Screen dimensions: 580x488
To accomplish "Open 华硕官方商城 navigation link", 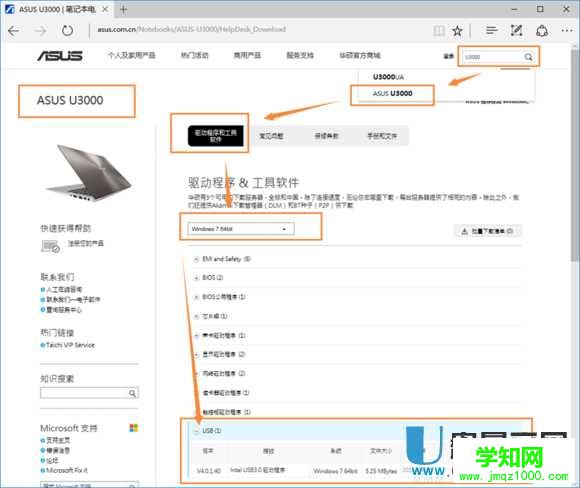I will pos(360,55).
